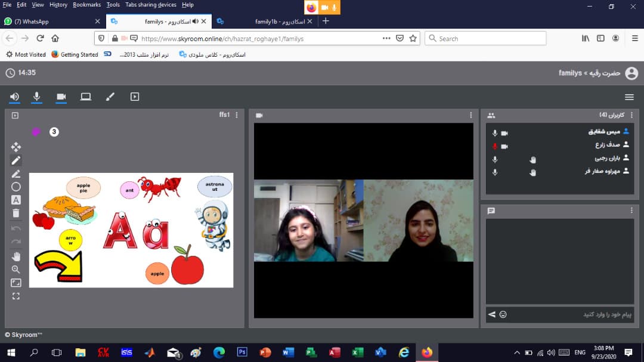Click the trash delete tool
Image resolution: width=644 pixels, height=362 pixels.
tap(16, 213)
